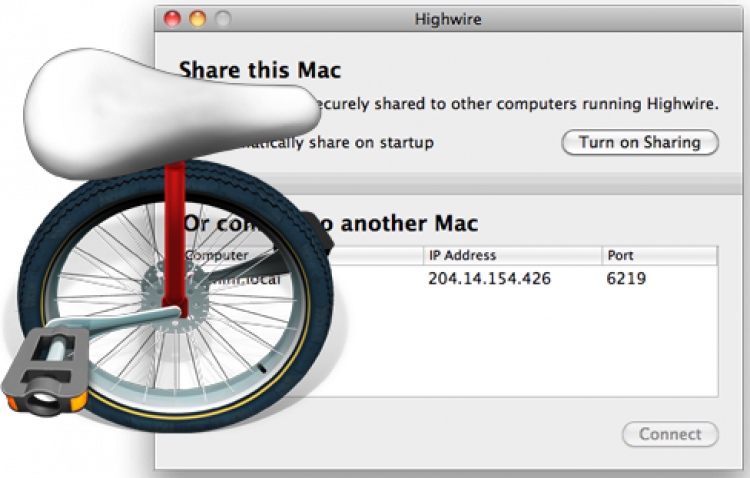Sort by the IP Address column header
750x478 pixels.
pos(512,256)
